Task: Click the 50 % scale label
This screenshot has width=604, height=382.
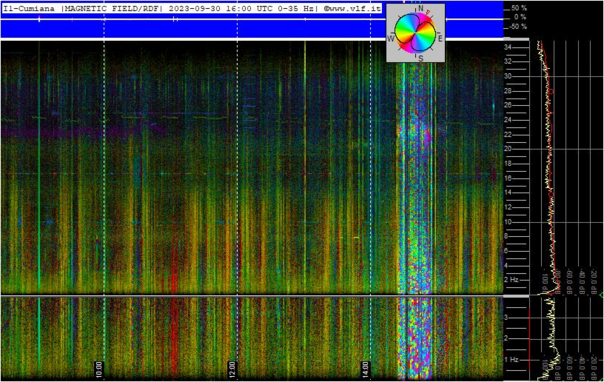Action: pos(519,8)
